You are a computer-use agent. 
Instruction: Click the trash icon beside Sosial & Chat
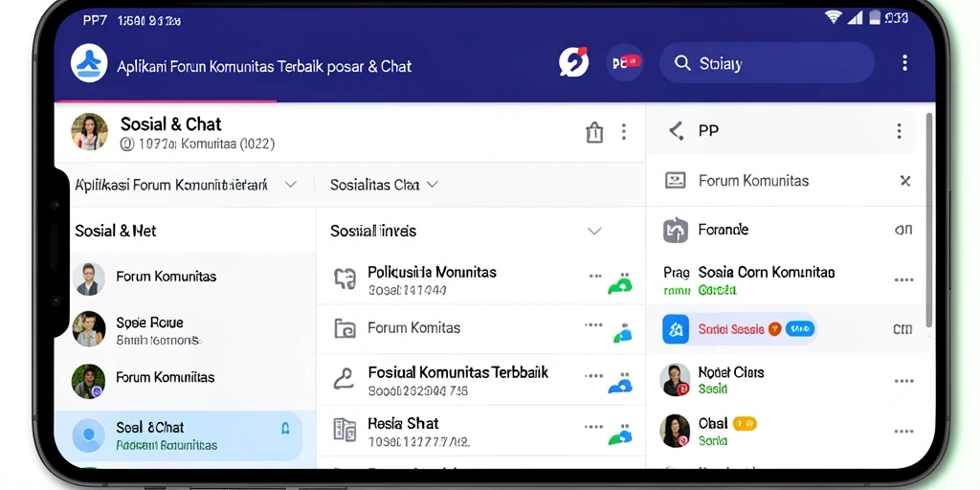click(594, 132)
